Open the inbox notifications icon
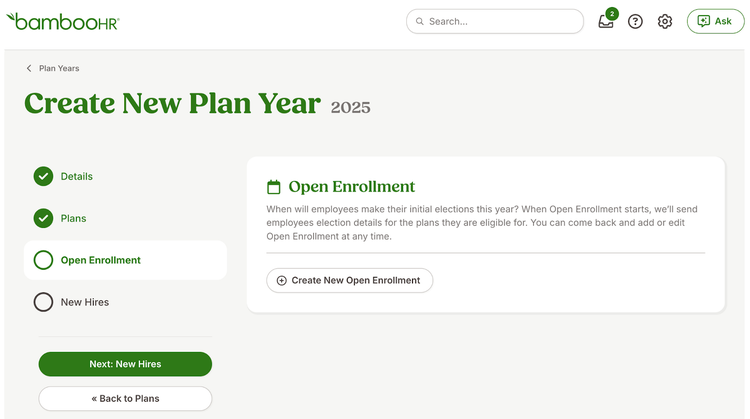 [x=606, y=22]
